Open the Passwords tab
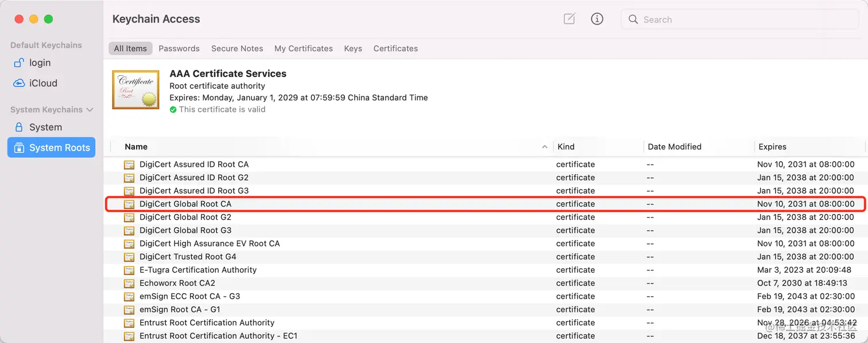This screenshot has height=343, width=868. pyautogui.click(x=179, y=49)
